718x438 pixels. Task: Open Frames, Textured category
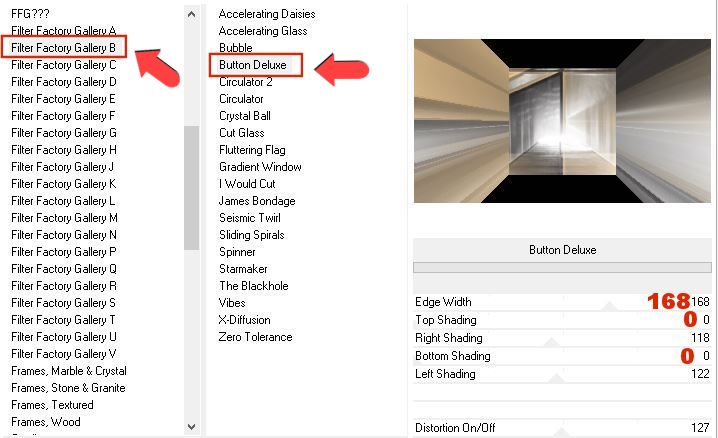[52, 405]
